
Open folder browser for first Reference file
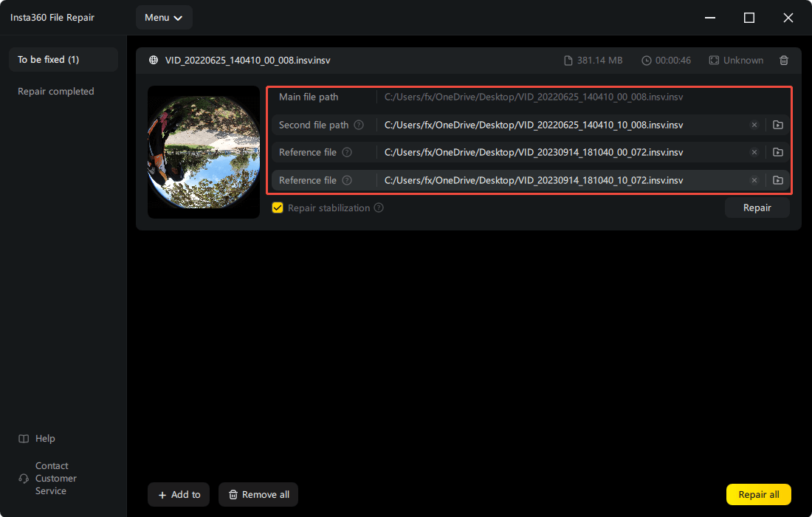tap(777, 152)
